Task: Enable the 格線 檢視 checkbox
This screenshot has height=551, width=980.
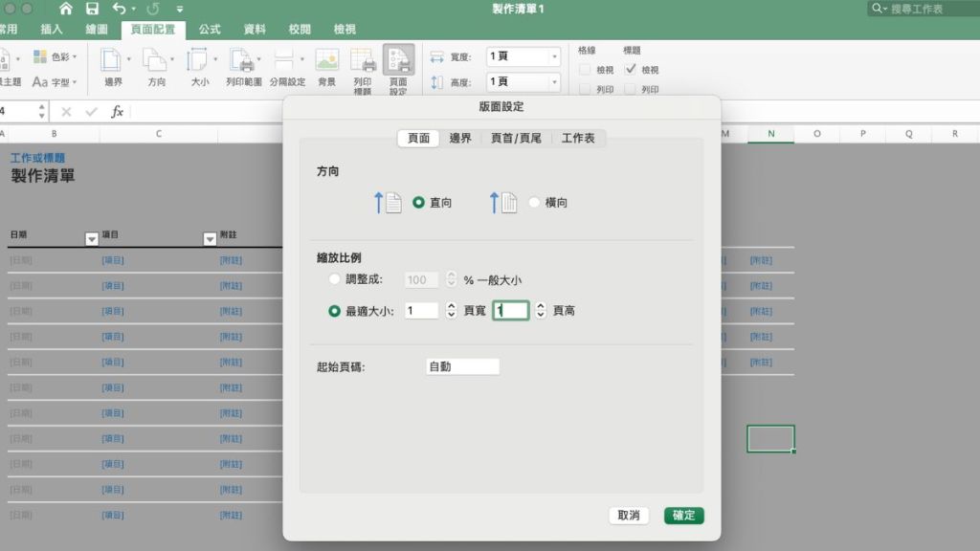Action: (x=585, y=70)
